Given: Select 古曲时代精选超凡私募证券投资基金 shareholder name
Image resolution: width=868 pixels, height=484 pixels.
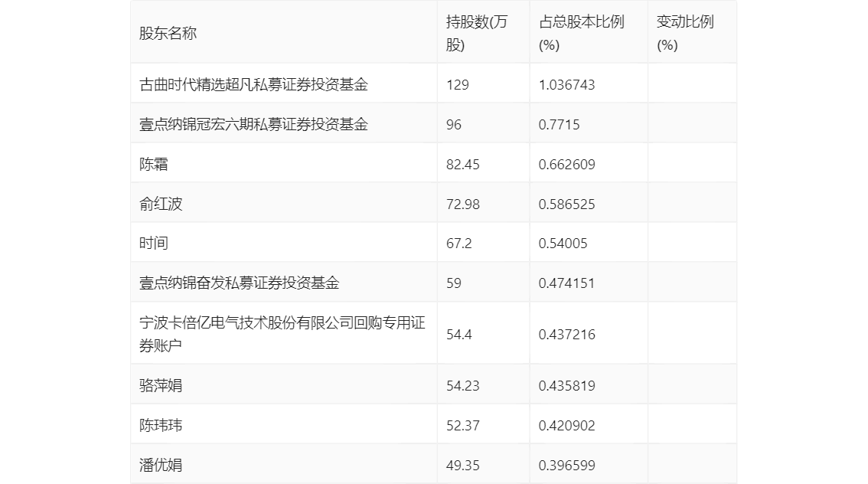Looking at the screenshot, I should click(253, 84).
